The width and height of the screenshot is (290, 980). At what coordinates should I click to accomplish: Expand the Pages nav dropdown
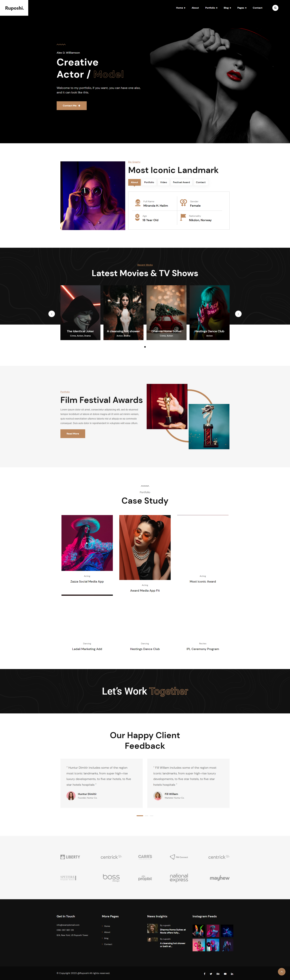(242, 8)
